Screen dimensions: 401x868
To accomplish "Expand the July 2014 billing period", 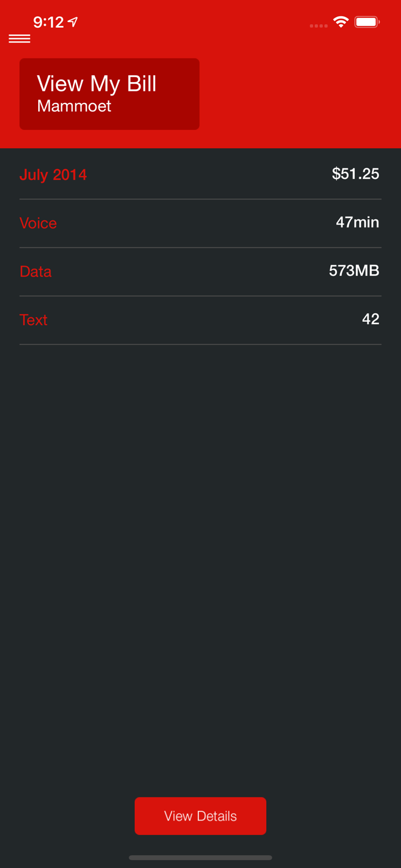I will pos(200,174).
